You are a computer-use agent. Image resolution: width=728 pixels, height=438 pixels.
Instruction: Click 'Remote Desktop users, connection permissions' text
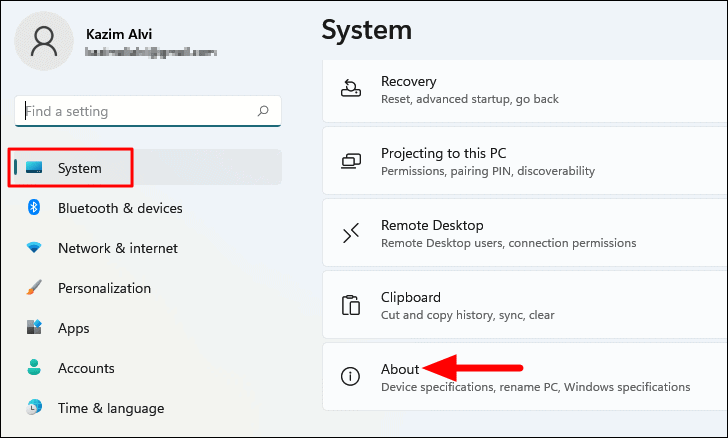(508, 243)
